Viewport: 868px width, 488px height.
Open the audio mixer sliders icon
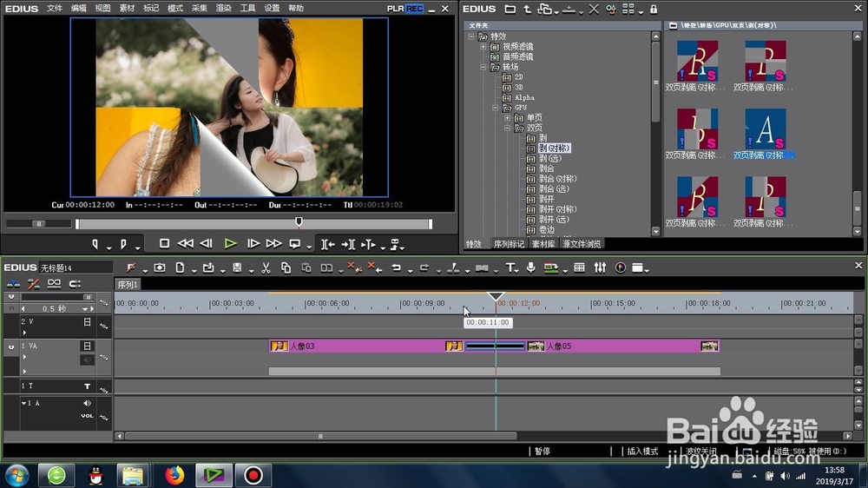[600, 268]
